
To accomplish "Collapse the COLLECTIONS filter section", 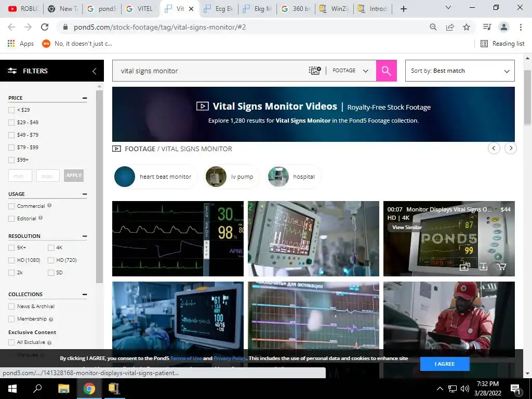I will tap(85, 295).
